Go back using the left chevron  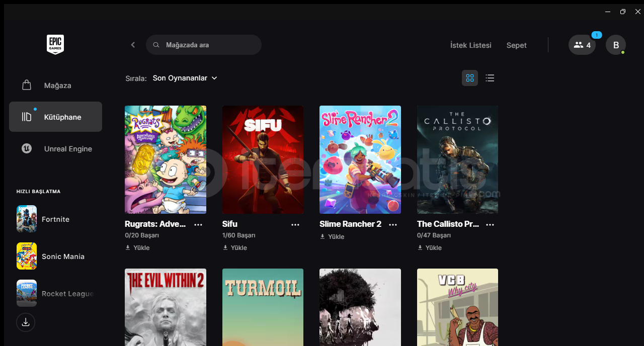coord(133,45)
